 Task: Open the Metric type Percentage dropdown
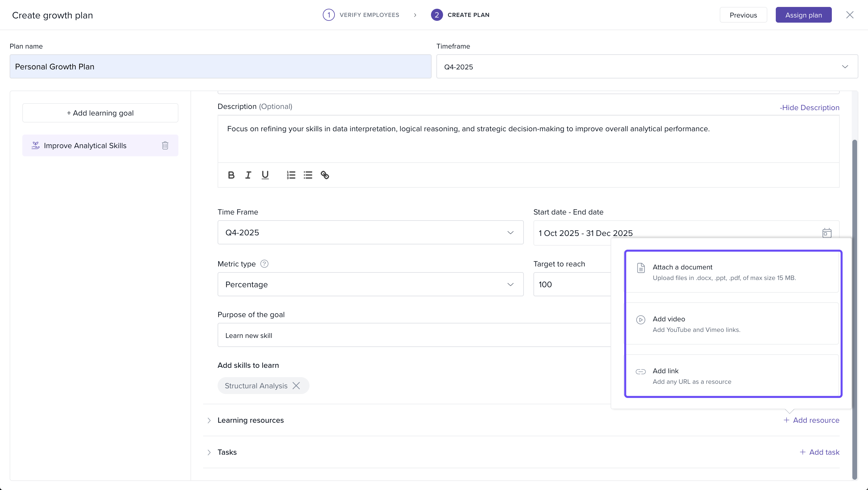click(370, 284)
